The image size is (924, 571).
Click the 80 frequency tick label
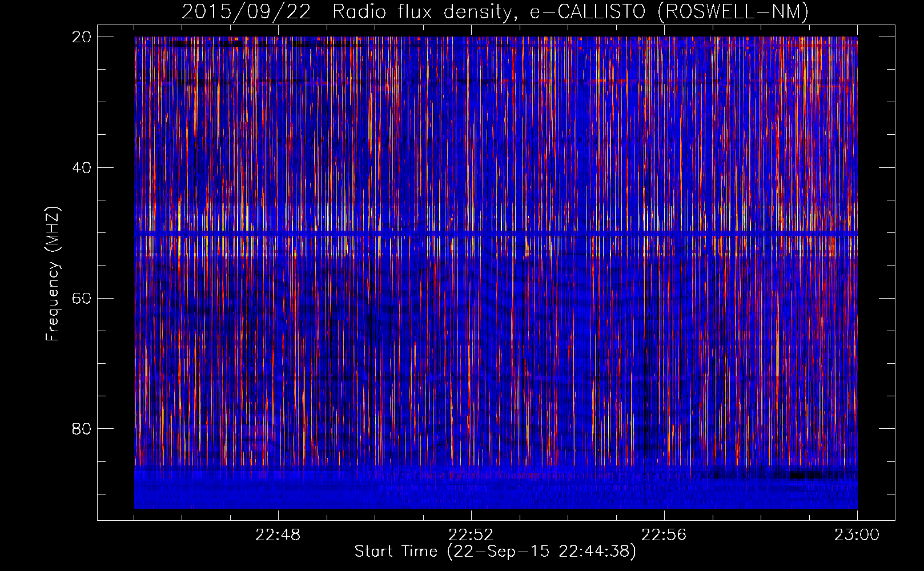pyautogui.click(x=82, y=429)
